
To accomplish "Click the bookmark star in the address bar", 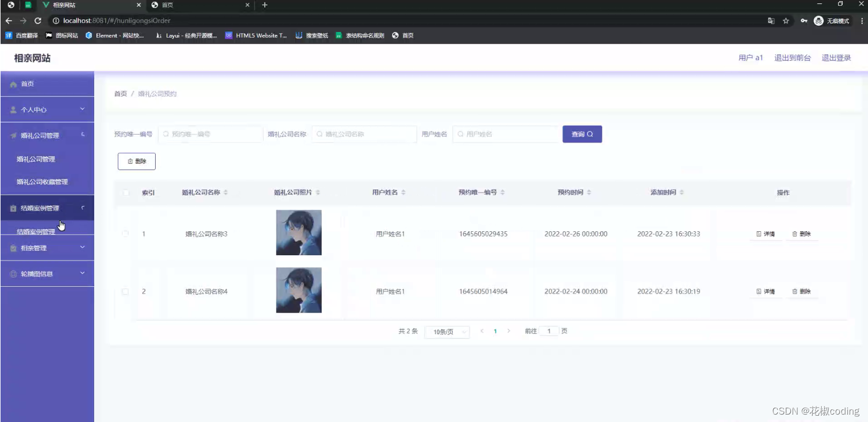I will pos(786,19).
